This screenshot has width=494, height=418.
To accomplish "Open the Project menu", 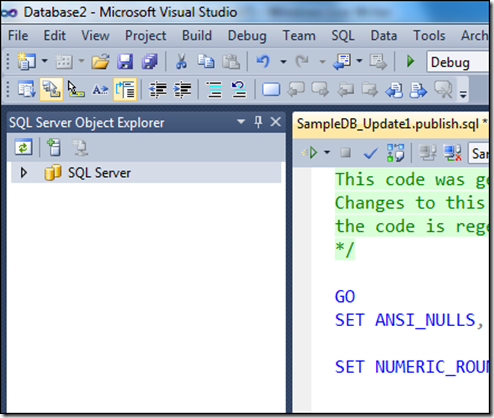I will tap(145, 36).
